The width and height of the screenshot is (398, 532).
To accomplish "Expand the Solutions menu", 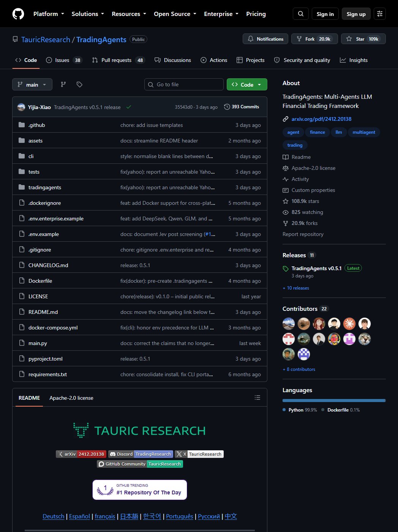I will (88, 14).
